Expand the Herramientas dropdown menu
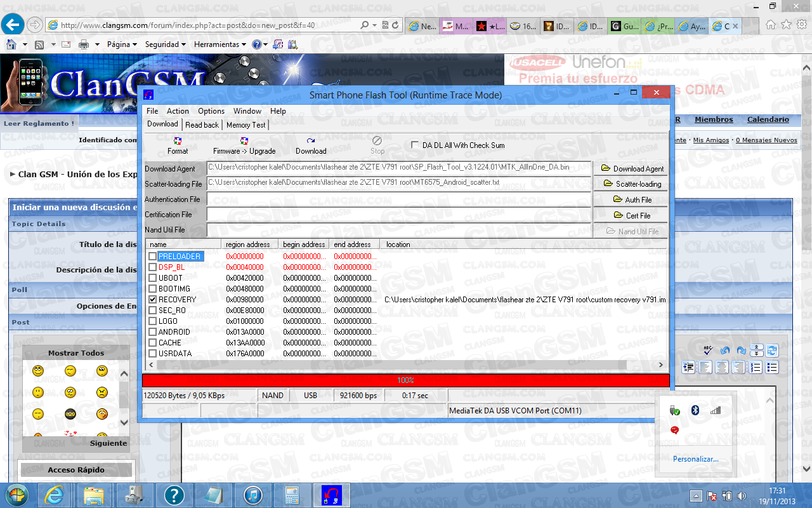 point(220,44)
